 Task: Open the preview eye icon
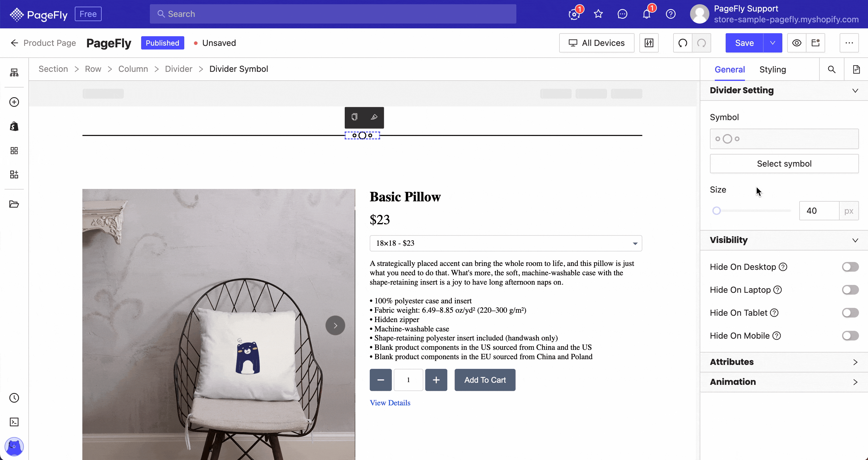coord(797,43)
